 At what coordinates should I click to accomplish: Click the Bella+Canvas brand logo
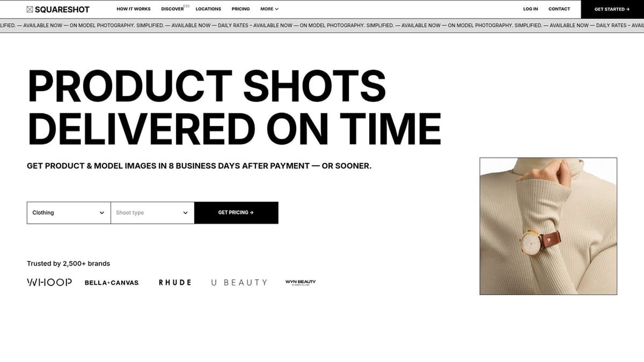(112, 283)
